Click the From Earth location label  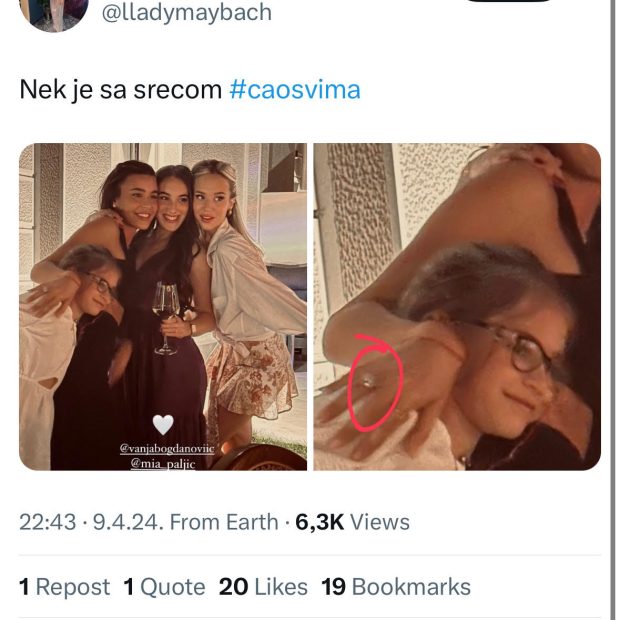(224, 522)
